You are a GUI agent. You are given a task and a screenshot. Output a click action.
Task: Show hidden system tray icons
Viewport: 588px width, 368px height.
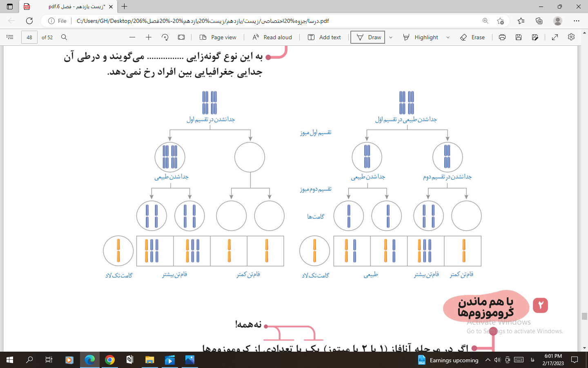coord(488,360)
